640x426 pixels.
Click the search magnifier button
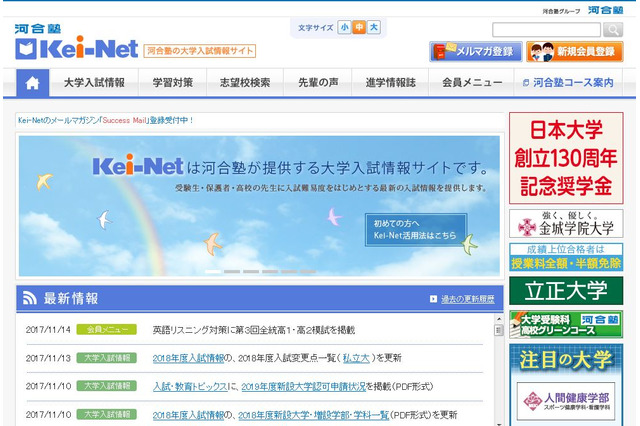coord(613,29)
